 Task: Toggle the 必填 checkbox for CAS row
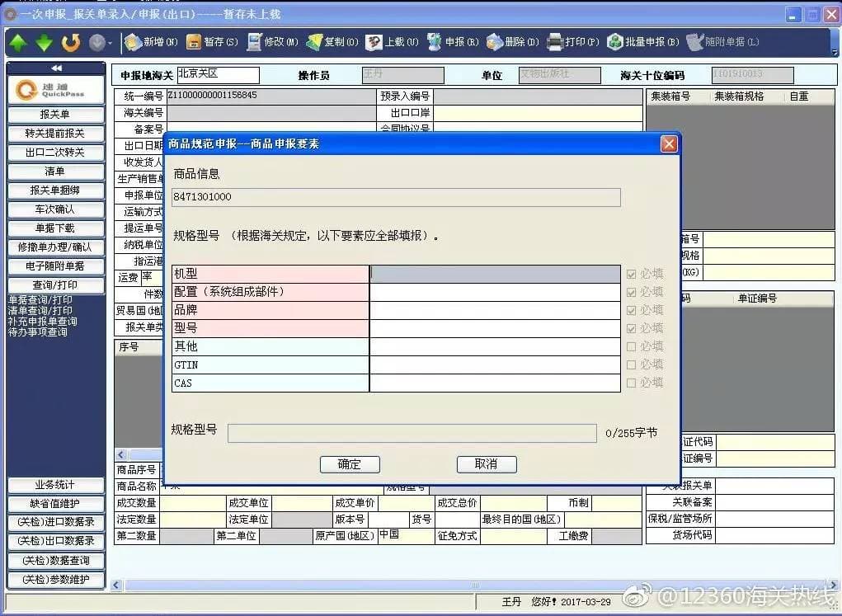tap(632, 383)
